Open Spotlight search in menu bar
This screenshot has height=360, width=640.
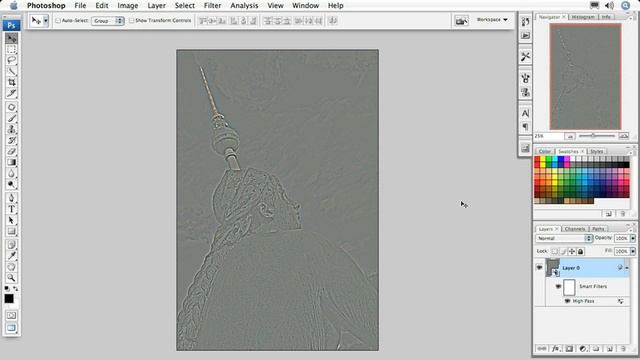point(625,5)
